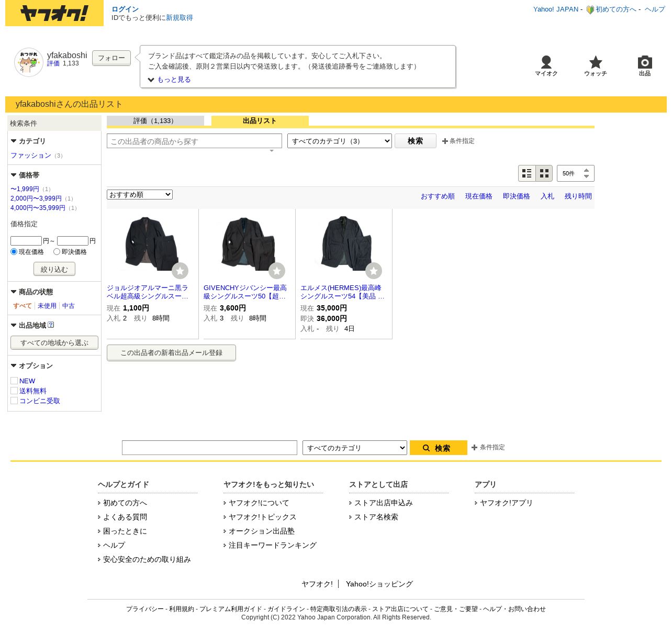Sort listings by 即決価格
The height and width of the screenshot is (632, 672).
tap(517, 196)
